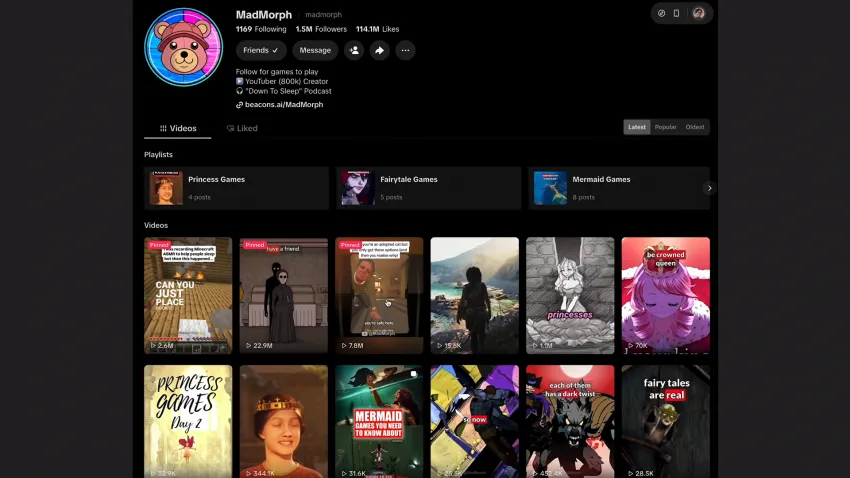Open the 'each of them has a dark twist' video
Image resolution: width=850 pixels, height=478 pixels.
(x=570, y=421)
